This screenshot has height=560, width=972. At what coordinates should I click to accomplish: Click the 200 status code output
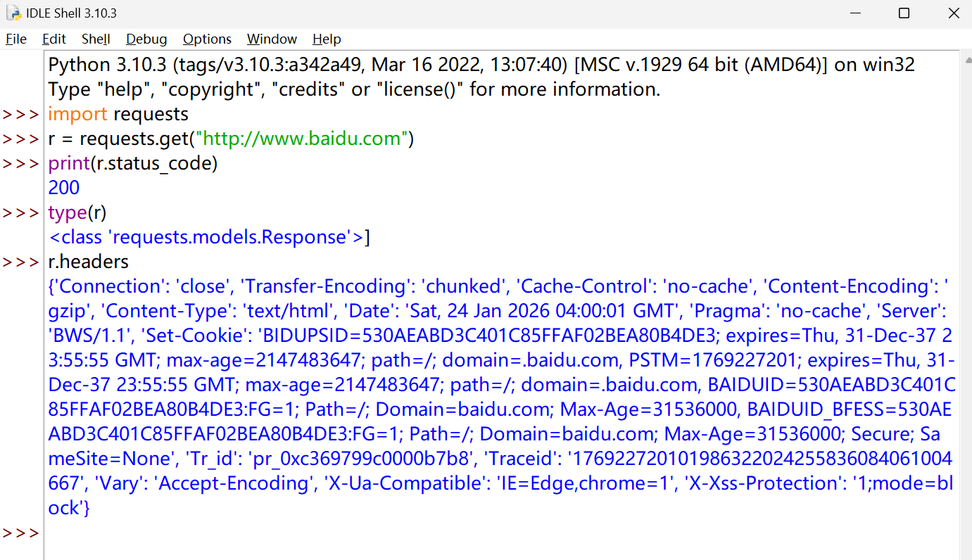[x=64, y=188]
